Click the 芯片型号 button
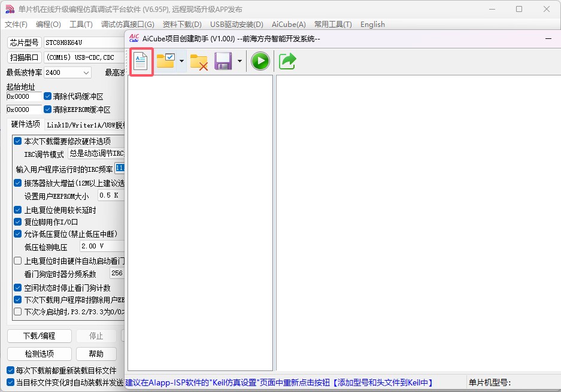The image size is (561, 392). click(x=25, y=42)
